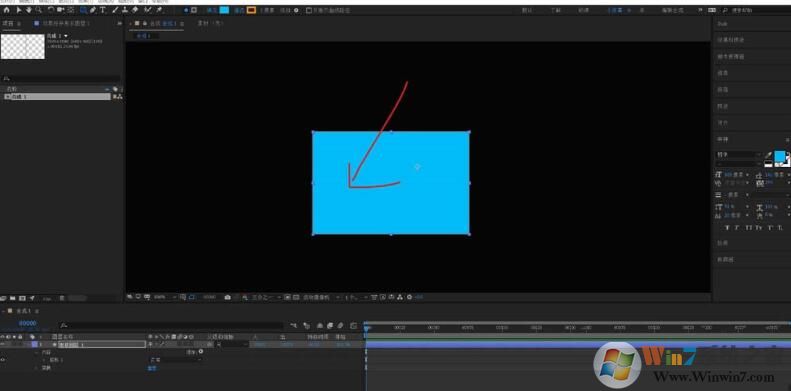Click the timeline layer search field
This screenshot has width=791, height=391.
pos(171,326)
